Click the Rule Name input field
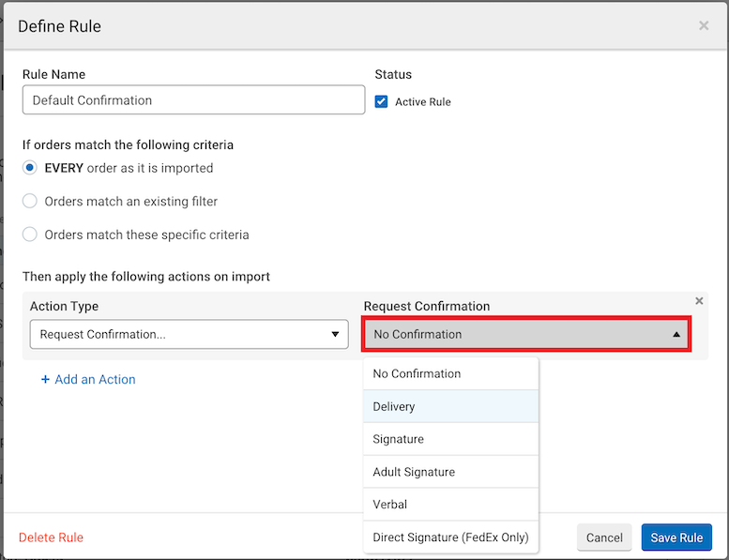 [193, 100]
